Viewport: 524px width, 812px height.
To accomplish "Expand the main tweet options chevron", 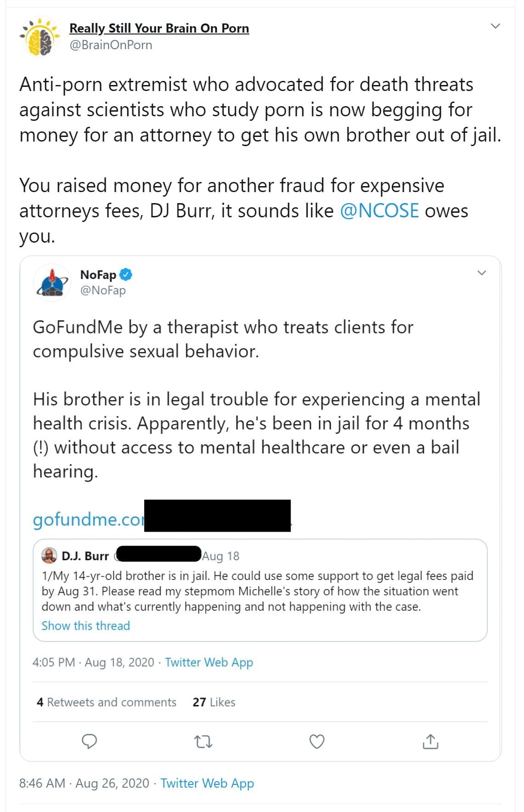I will [495, 26].
